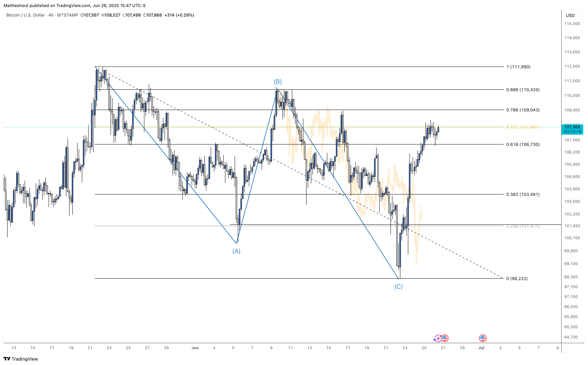The image size is (588, 365).
Task: Click the US flag event near Jul
Action: point(483,338)
